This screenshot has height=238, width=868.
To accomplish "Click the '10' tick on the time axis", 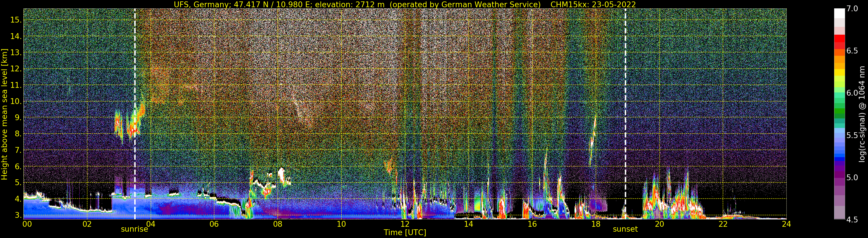I will tap(341, 224).
